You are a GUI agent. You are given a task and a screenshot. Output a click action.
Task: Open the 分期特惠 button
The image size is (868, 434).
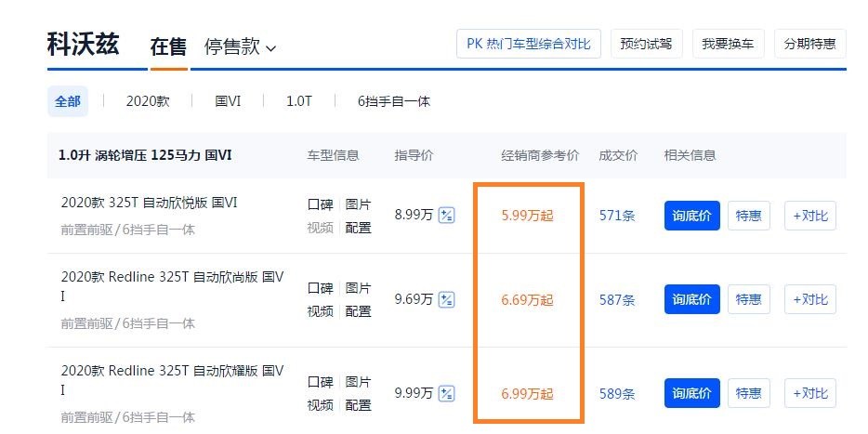pos(809,44)
